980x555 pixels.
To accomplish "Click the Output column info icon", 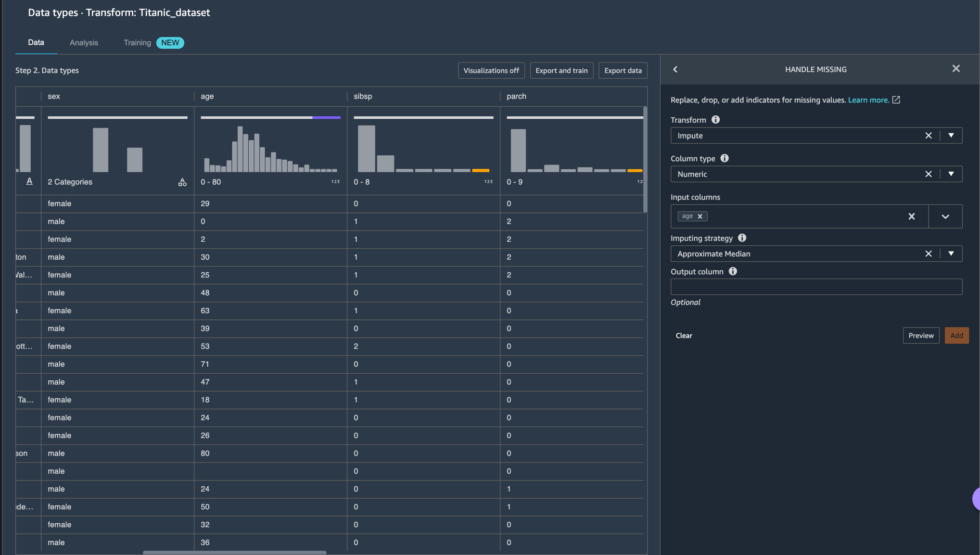I will (732, 271).
